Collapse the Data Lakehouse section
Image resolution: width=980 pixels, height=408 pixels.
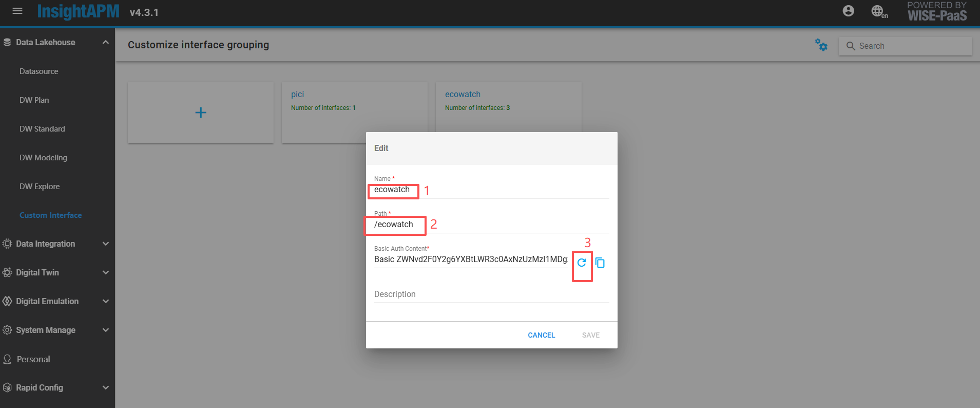tap(106, 42)
